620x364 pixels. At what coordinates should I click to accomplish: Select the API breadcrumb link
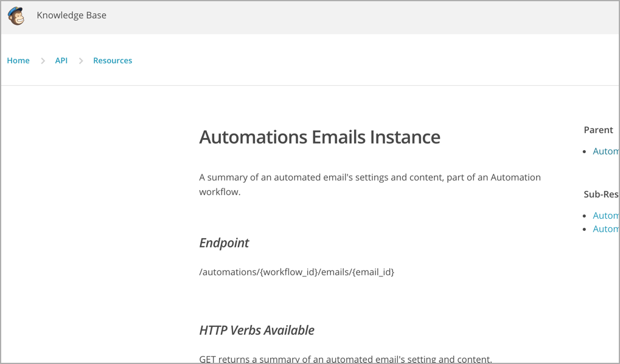click(x=61, y=61)
